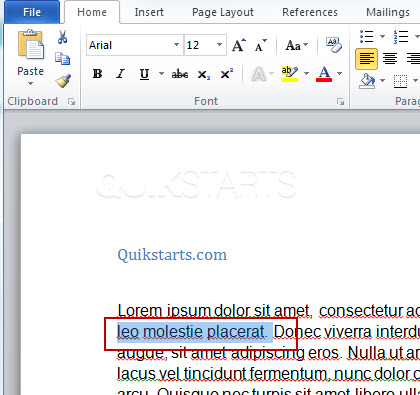The image size is (420, 395).
Task: Activate the Format Painter brush
Action: click(63, 81)
